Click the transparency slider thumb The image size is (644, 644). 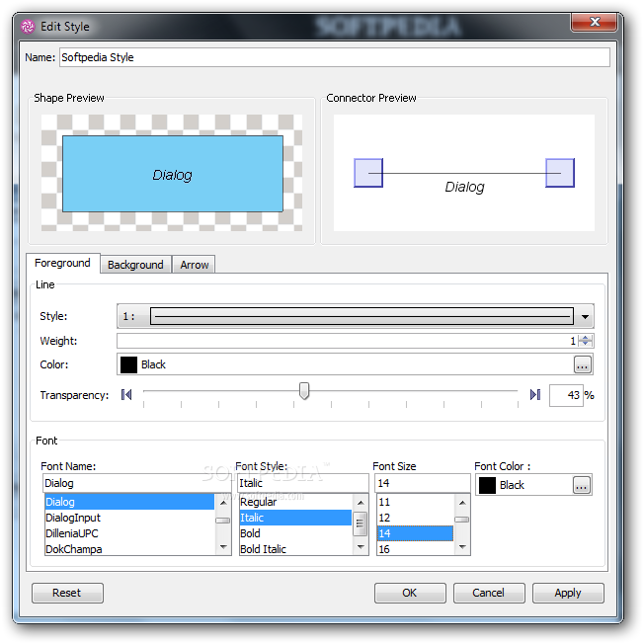pos(304,390)
